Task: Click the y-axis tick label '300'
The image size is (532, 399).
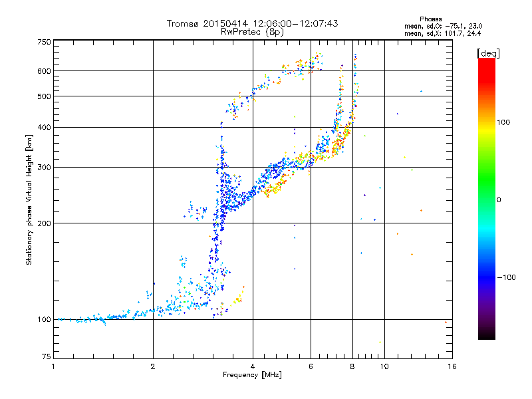Action: 44,168
